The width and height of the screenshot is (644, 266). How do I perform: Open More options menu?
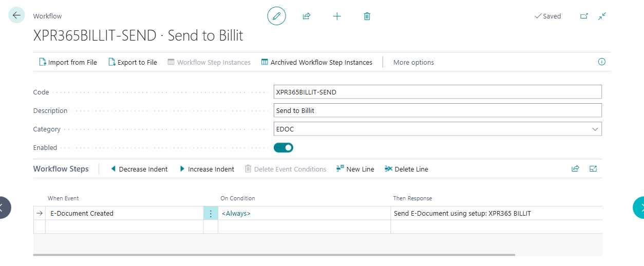click(x=413, y=63)
